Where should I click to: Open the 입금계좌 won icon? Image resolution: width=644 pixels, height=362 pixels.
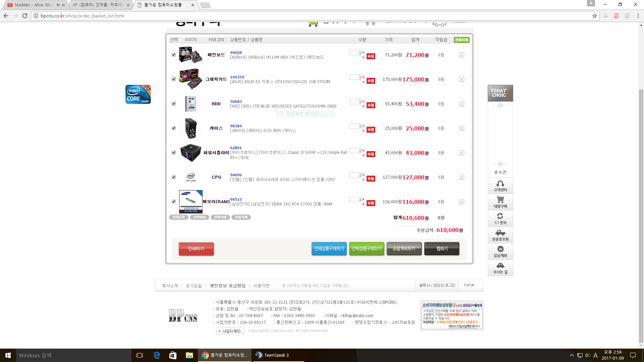click(x=500, y=249)
